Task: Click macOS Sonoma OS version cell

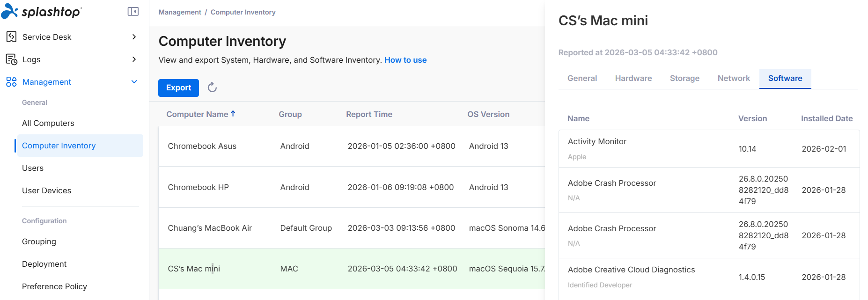Action: pyautogui.click(x=507, y=228)
